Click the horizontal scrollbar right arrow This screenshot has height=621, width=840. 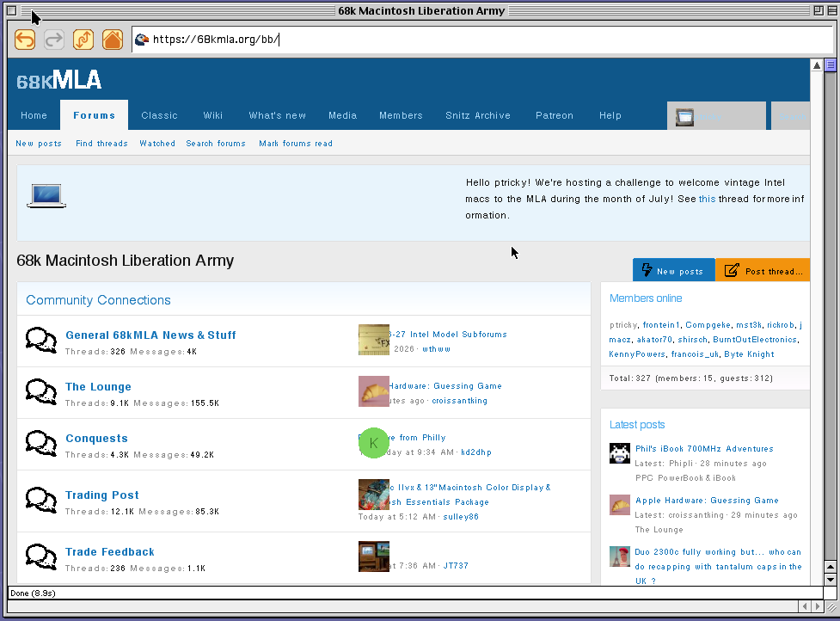pos(817,606)
